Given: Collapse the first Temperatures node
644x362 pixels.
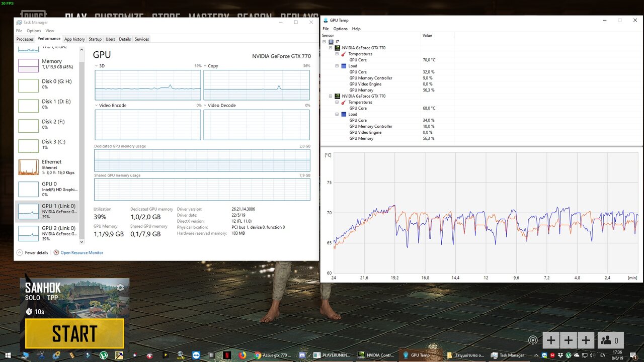Looking at the screenshot, I should click(337, 54).
